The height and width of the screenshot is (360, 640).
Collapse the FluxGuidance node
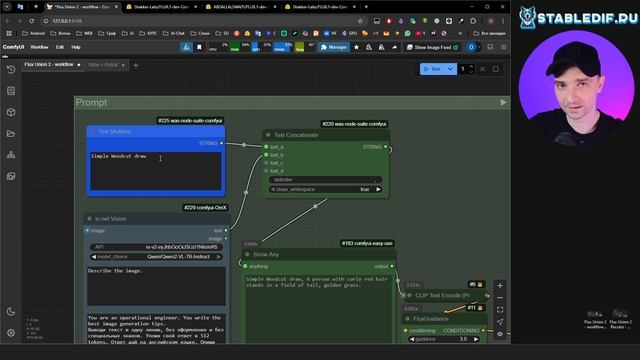coord(407,319)
